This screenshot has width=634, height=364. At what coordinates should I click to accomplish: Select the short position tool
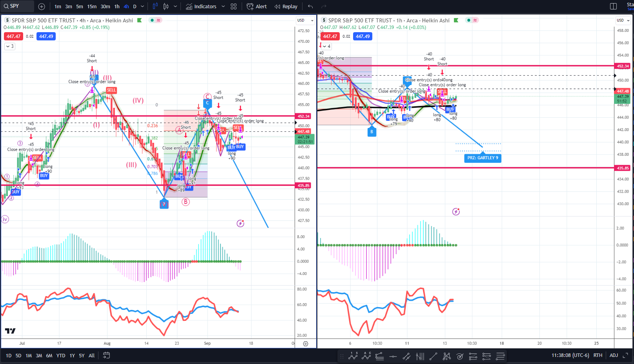pyautogui.click(x=486, y=356)
